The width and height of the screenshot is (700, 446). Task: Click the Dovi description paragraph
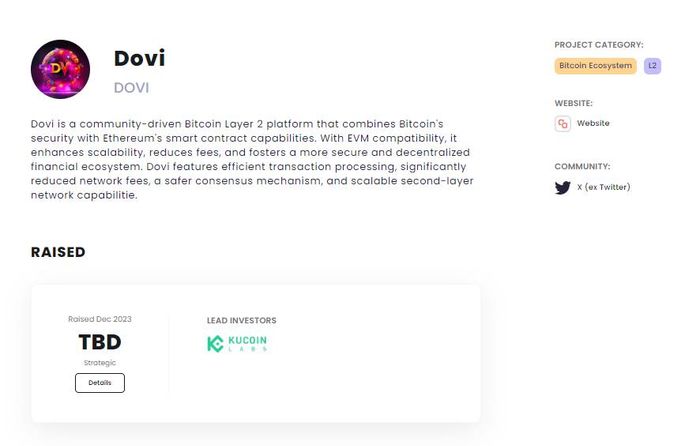point(252,159)
